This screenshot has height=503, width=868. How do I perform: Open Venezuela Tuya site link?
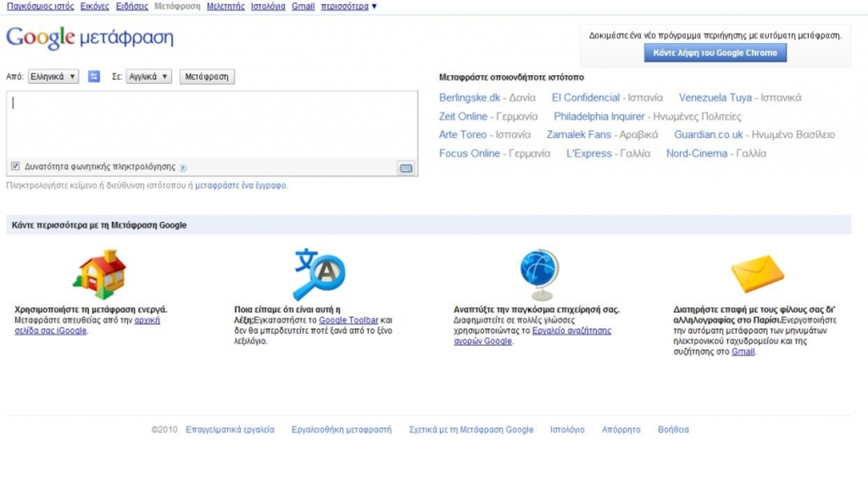[715, 98]
